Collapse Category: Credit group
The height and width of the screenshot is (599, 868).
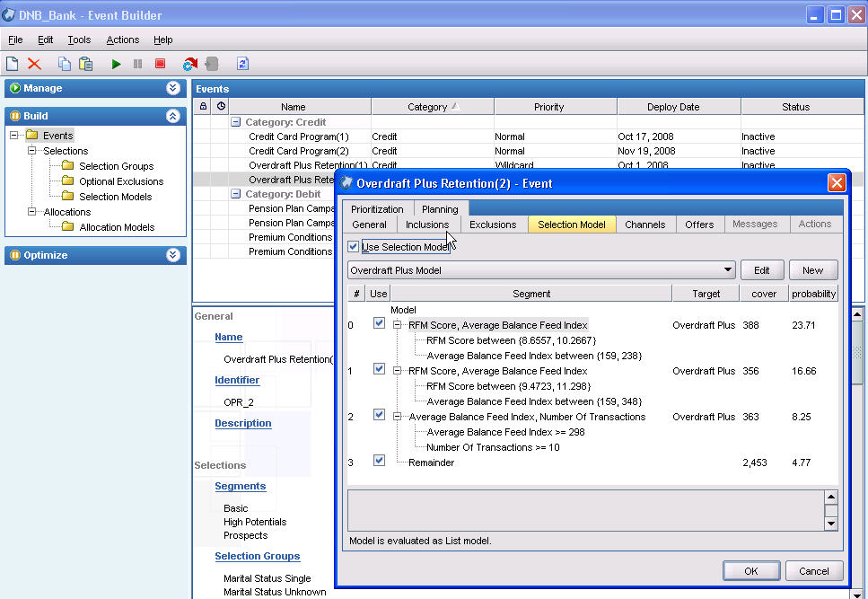tap(236, 122)
